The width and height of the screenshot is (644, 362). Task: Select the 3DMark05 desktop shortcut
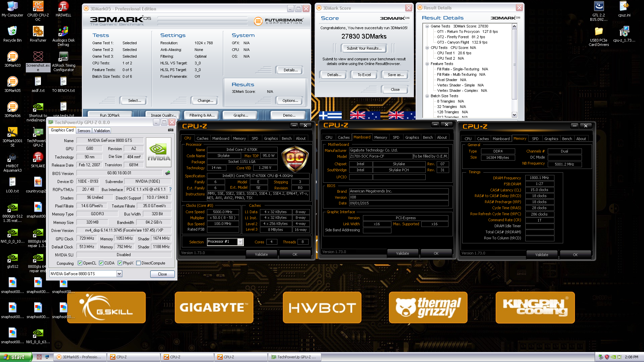(12, 84)
